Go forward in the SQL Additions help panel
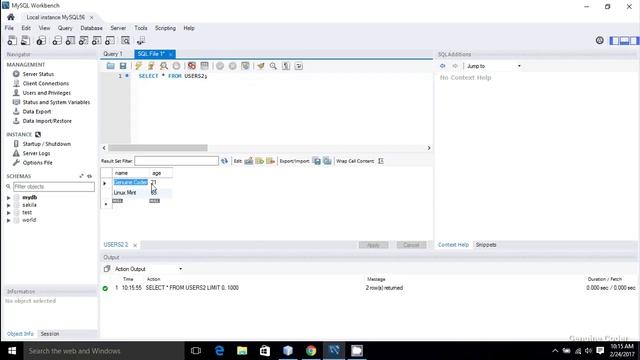The height and width of the screenshot is (360, 640). (455, 66)
